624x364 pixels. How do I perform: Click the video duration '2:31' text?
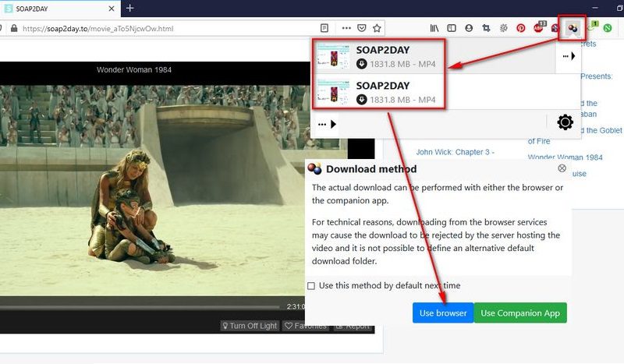(296, 306)
